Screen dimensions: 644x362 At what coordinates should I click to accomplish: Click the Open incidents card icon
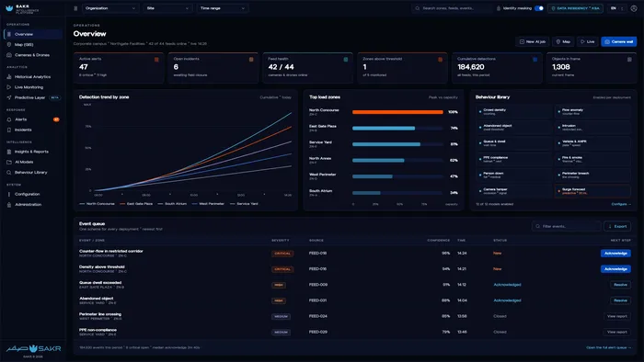point(251,60)
